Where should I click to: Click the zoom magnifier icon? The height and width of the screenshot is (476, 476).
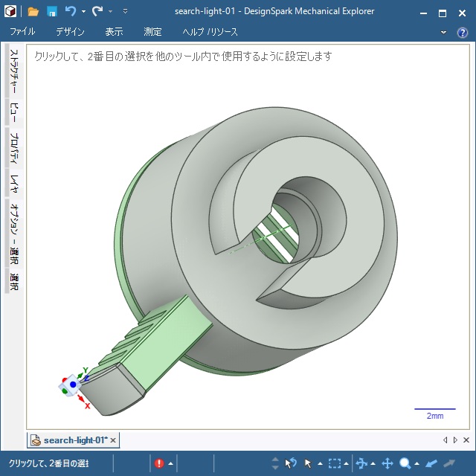405,463
